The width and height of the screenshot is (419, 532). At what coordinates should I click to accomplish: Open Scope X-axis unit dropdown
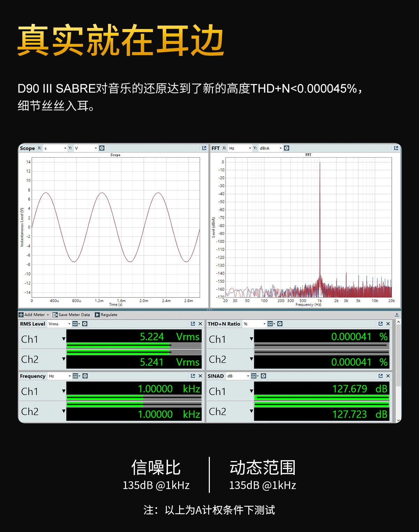point(55,148)
